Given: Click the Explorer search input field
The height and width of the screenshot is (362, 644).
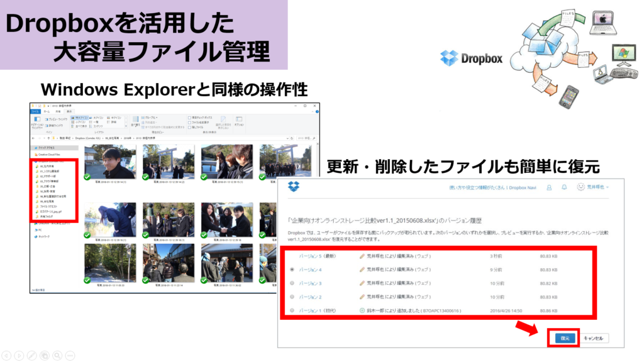Looking at the screenshot, I should [x=306, y=138].
